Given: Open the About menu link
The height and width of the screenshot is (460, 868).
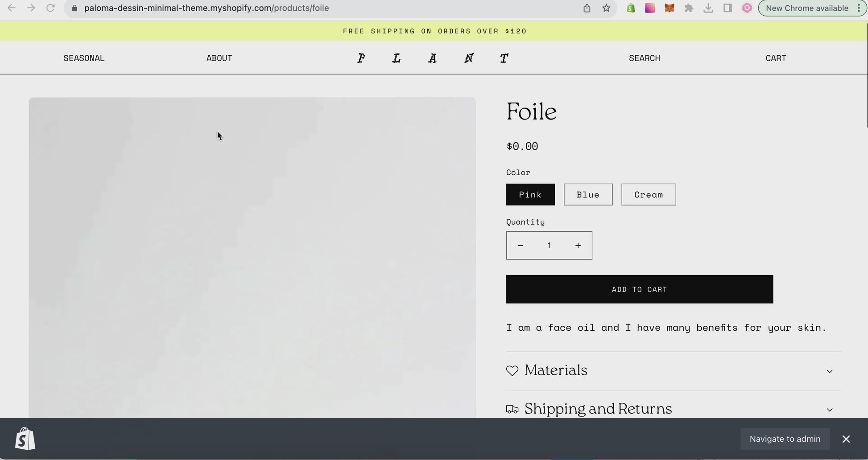Looking at the screenshot, I should (219, 58).
